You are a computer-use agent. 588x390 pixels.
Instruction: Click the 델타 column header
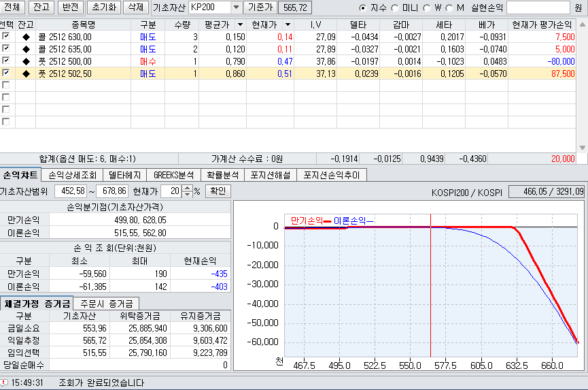coord(358,25)
